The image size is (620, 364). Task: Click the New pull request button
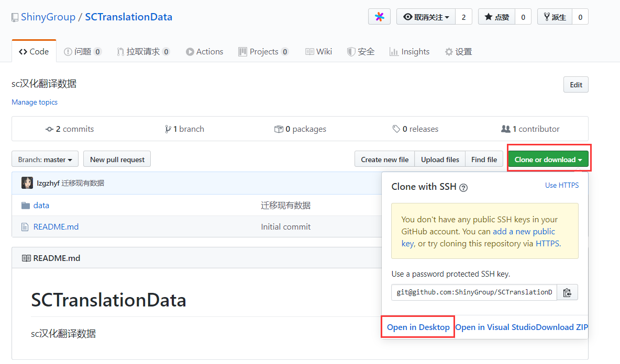117,160
